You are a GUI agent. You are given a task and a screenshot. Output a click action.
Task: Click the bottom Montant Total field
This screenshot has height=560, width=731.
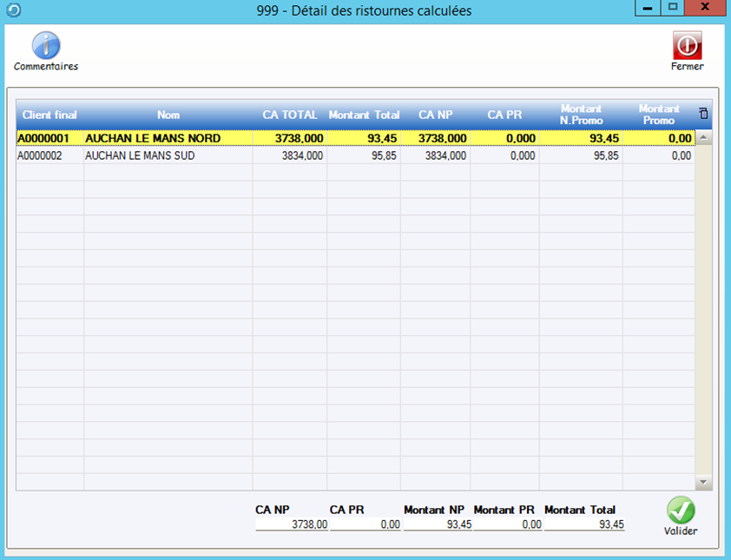[583, 524]
